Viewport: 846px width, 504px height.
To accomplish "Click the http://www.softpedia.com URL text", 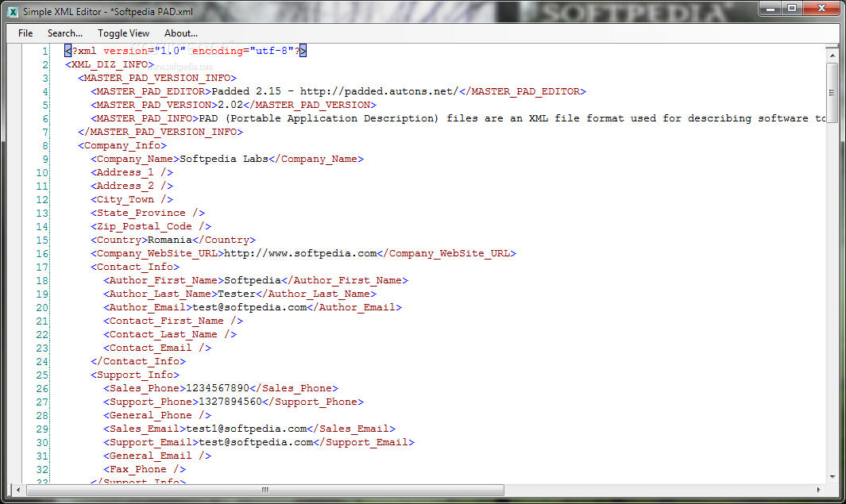I will point(300,253).
